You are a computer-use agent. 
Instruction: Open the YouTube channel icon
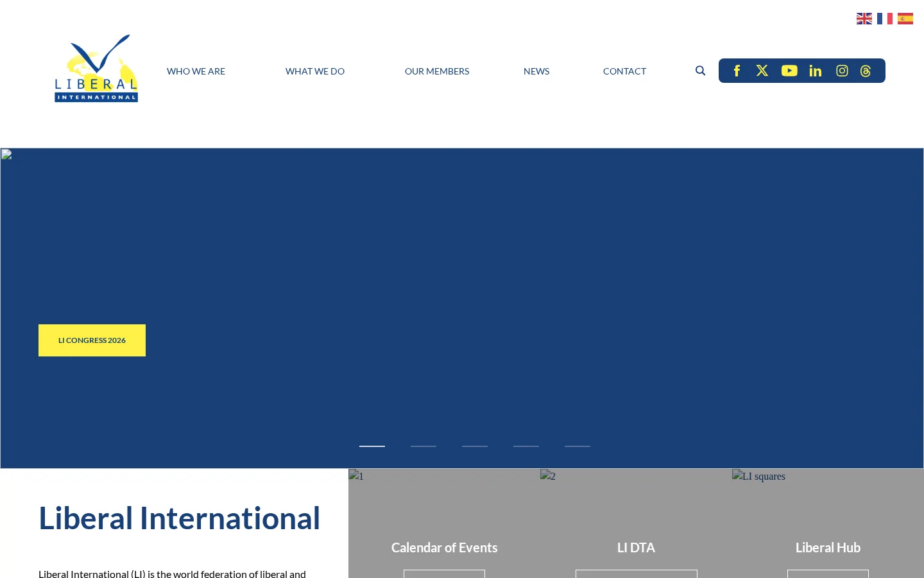789,71
